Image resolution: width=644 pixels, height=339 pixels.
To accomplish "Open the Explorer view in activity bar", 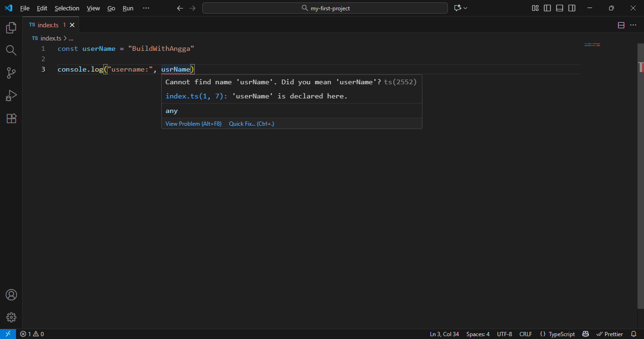I will (11, 28).
